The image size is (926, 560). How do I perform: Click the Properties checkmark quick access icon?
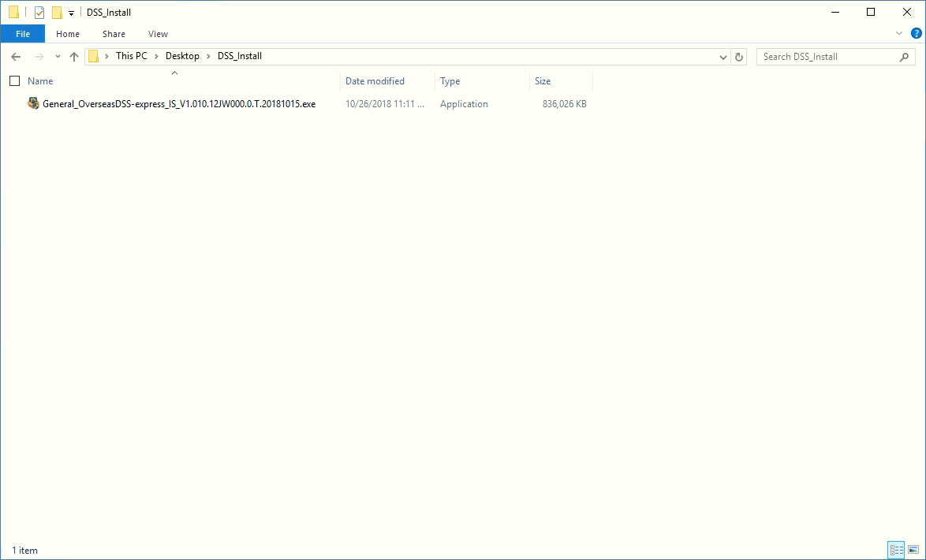pyautogui.click(x=39, y=13)
